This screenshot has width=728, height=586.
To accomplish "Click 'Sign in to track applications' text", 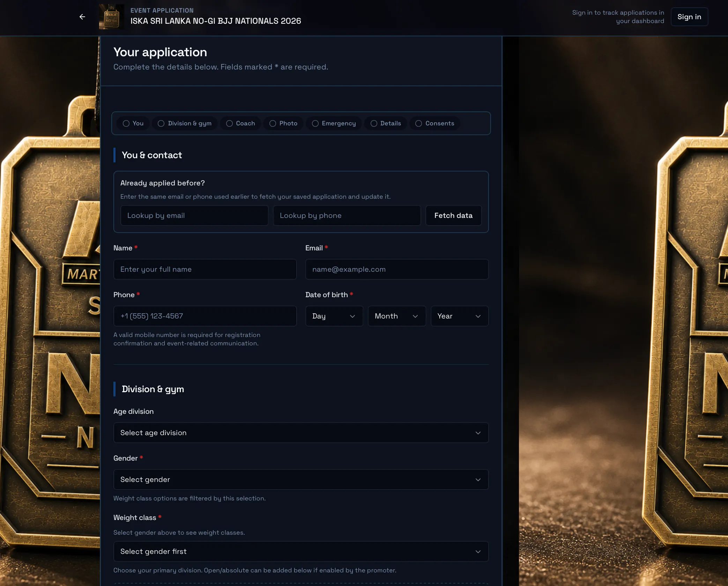I will click(618, 17).
